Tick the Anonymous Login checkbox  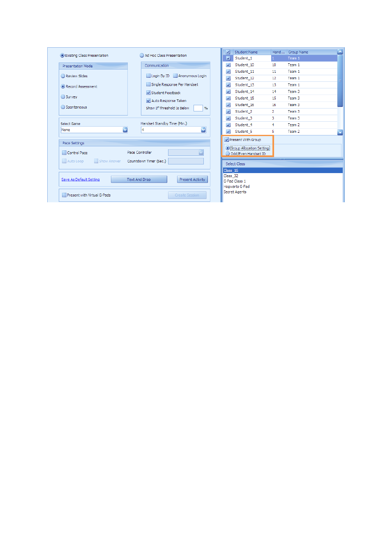click(175, 76)
